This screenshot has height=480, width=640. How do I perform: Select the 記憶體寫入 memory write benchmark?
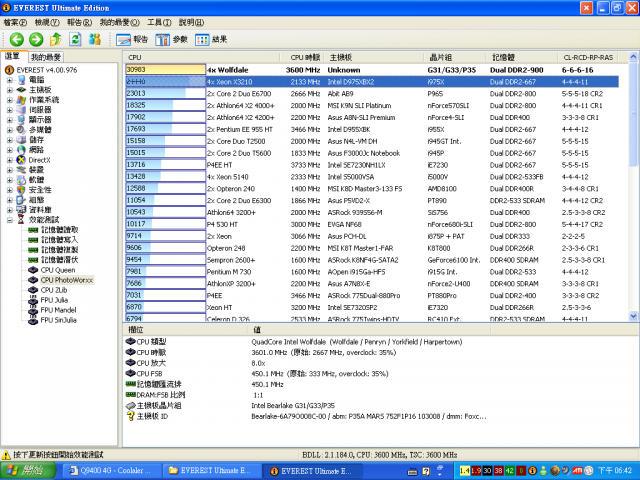point(60,240)
